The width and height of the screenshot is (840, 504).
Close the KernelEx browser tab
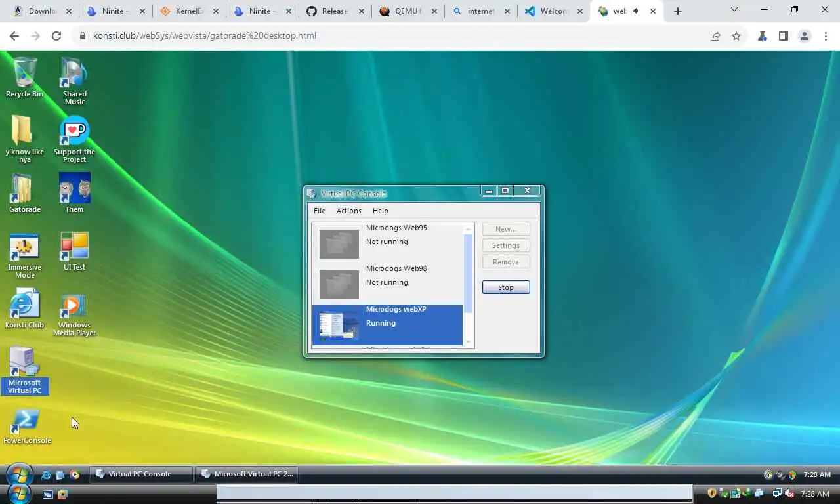[215, 11]
